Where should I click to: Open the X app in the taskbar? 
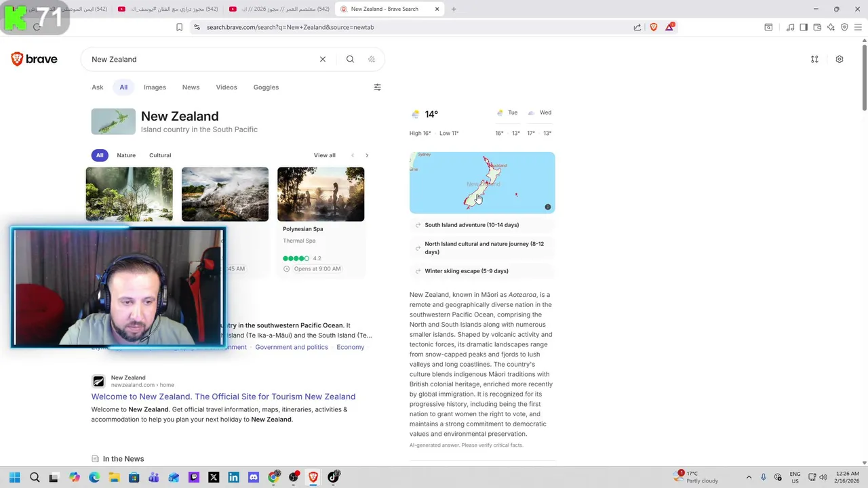tap(214, 477)
